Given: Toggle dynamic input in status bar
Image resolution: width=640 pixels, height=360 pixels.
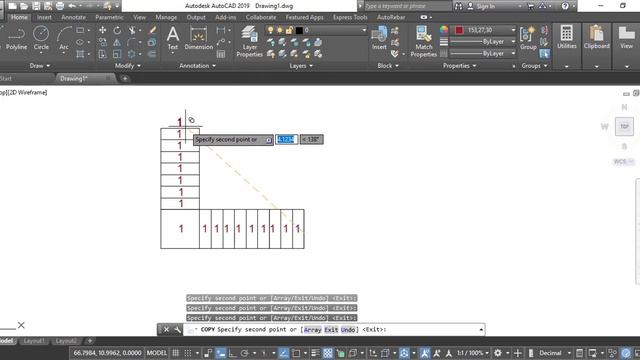Looking at the screenshot, I should [x=221, y=353].
